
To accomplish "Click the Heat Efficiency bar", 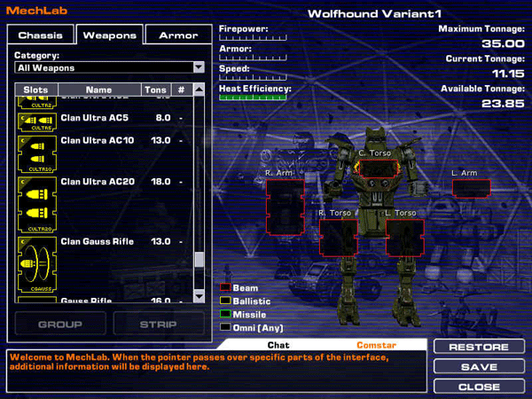I will point(253,98).
